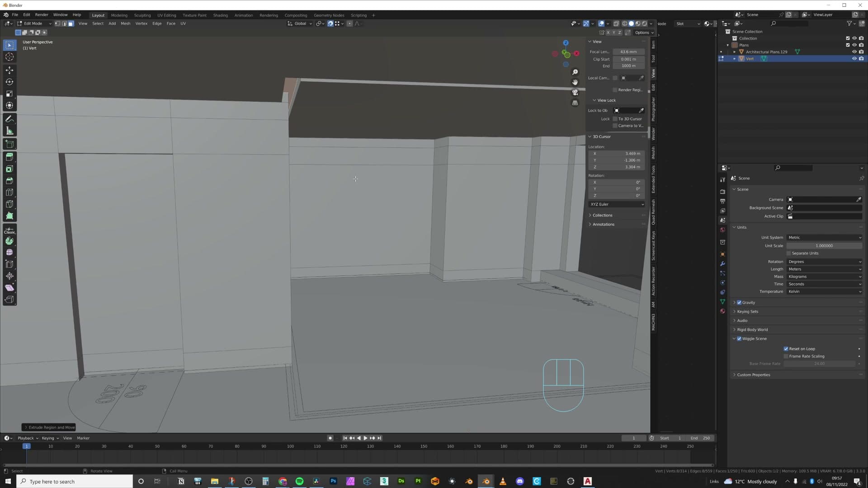Open Modifier properties wrench tab

pos(722,264)
